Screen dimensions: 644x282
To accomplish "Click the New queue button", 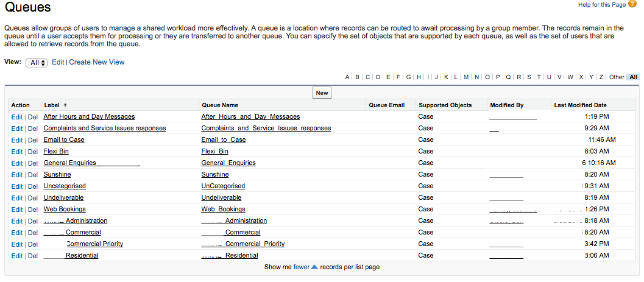I will tap(322, 93).
